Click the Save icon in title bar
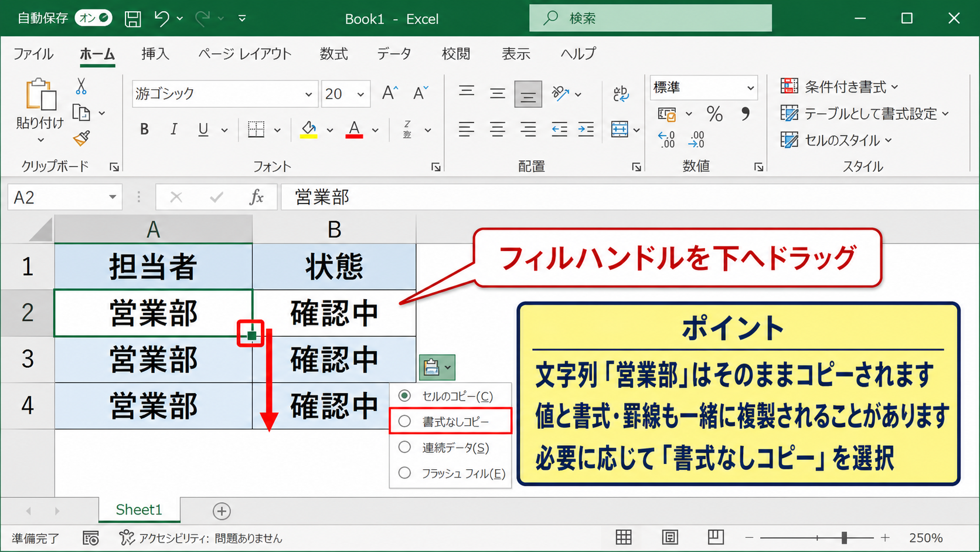 [x=133, y=19]
